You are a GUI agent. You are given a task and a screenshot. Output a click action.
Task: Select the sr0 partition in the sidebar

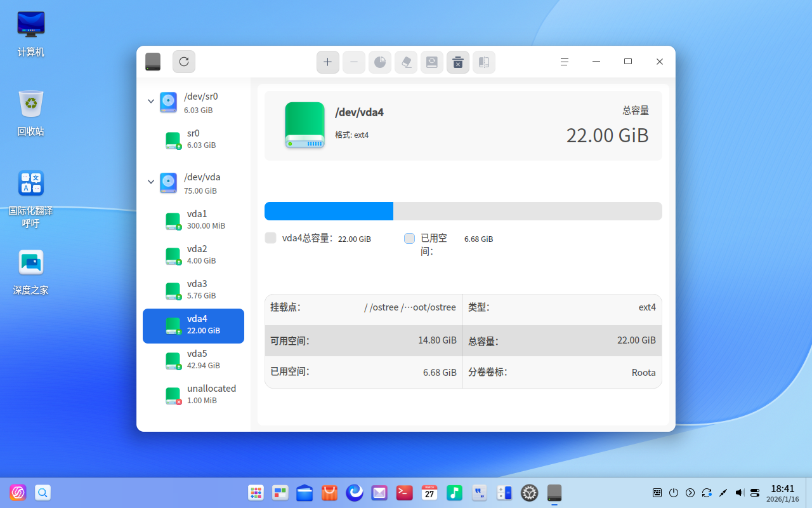click(x=193, y=139)
